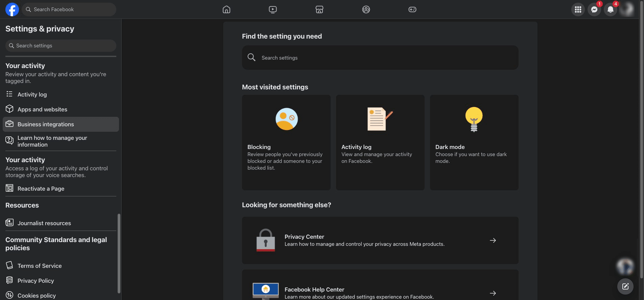Click the sidebar Search settings field
The width and height of the screenshot is (644, 300).
[x=61, y=46]
